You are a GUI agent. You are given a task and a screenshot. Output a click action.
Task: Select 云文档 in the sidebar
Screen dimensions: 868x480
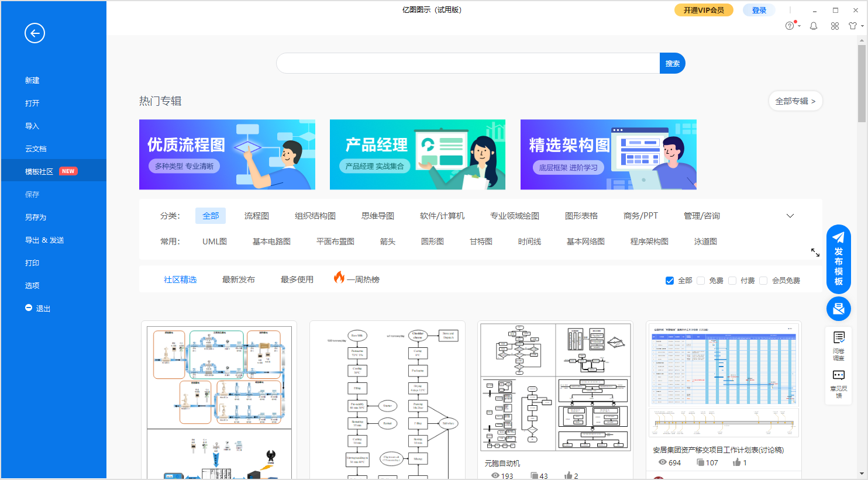click(36, 149)
